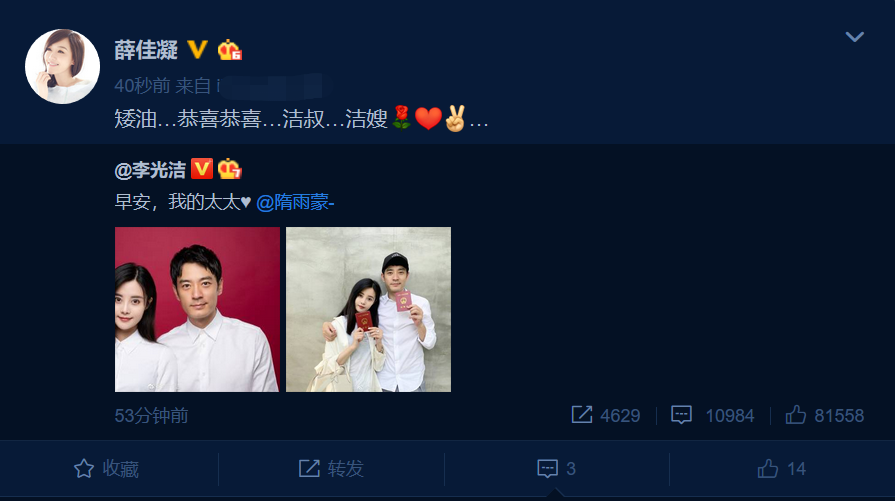Click the 收藏 star favorite button
The height and width of the screenshot is (501, 895).
[107, 468]
